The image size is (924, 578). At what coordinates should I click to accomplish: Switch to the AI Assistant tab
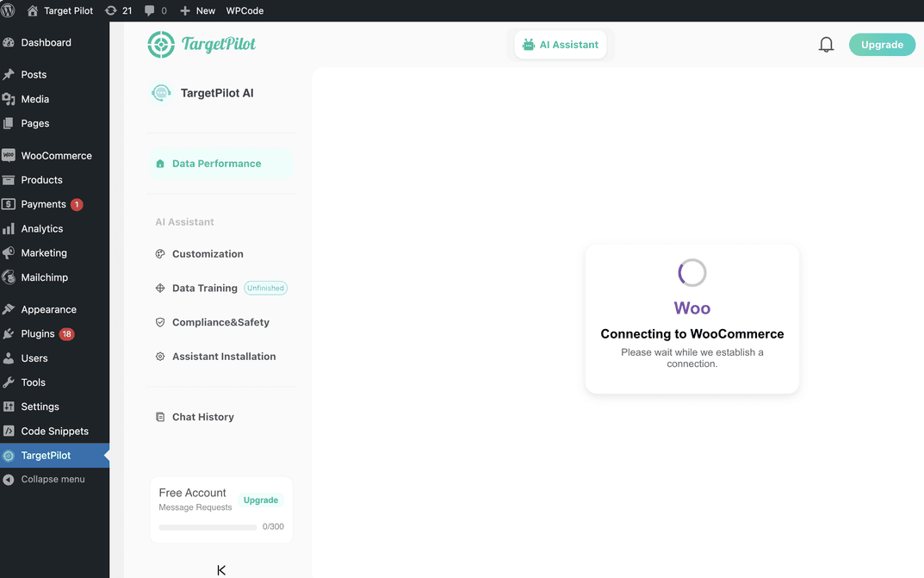[x=561, y=45]
